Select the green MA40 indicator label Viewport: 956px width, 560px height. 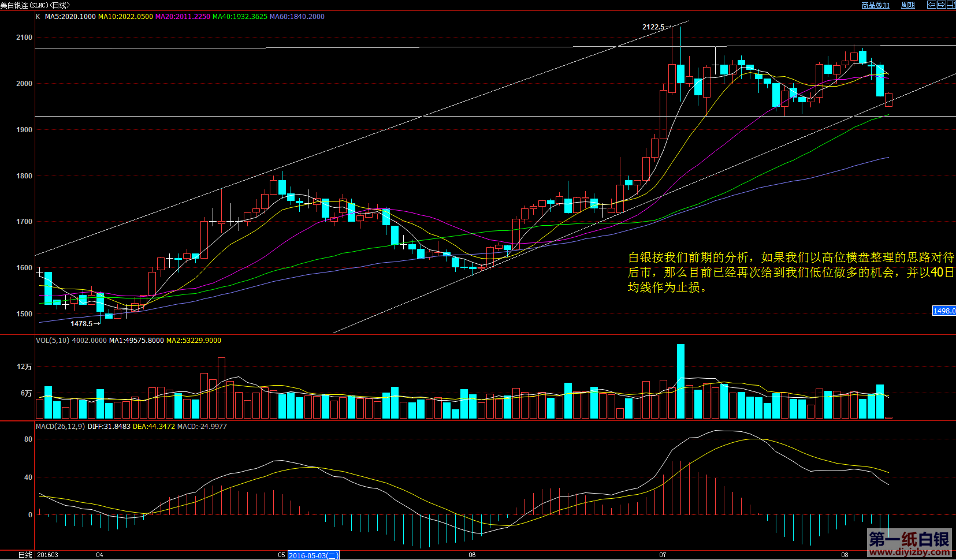coord(240,17)
